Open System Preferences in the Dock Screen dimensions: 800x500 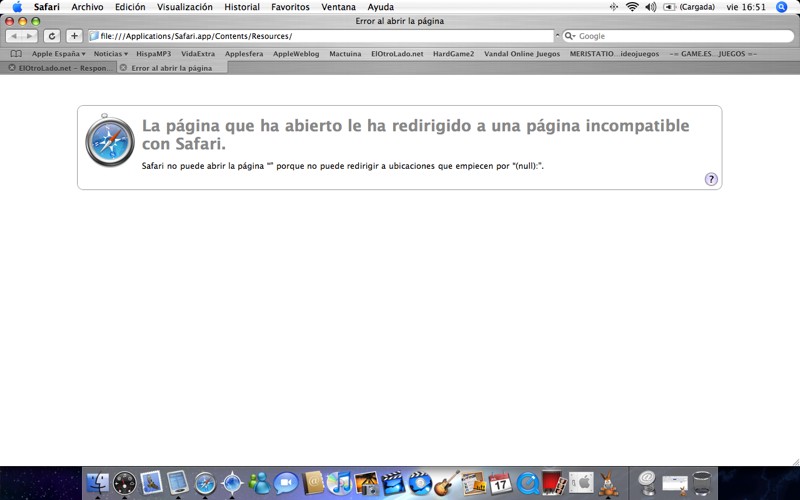[581, 483]
